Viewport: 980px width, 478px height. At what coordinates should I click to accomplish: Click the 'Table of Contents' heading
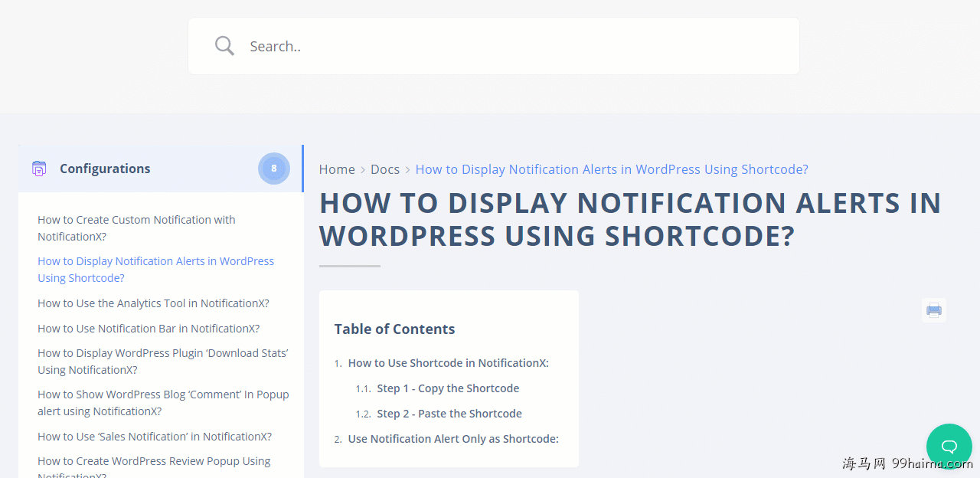(394, 329)
